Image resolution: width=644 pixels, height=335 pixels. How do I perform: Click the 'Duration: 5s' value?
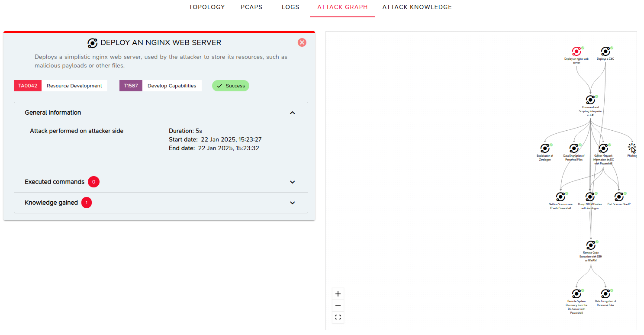(x=185, y=131)
